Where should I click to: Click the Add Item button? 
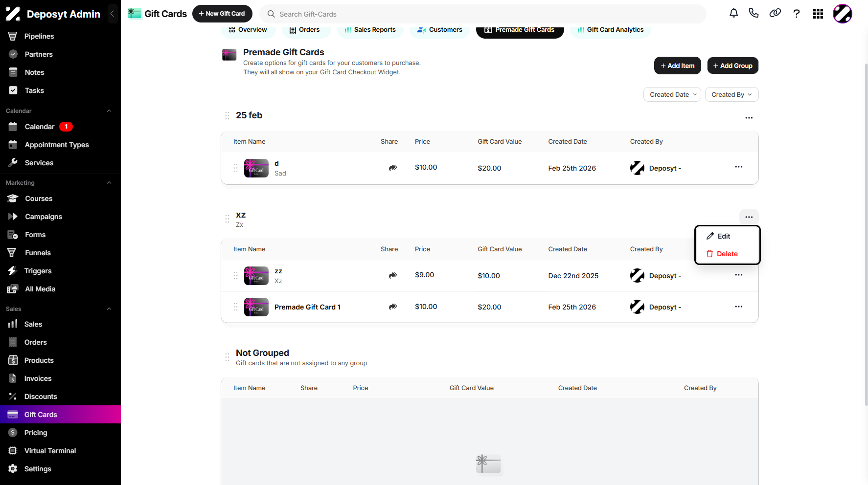(x=678, y=66)
